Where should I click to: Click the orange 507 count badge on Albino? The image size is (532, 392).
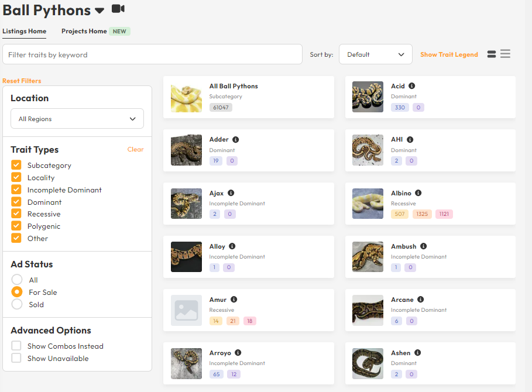(x=399, y=214)
